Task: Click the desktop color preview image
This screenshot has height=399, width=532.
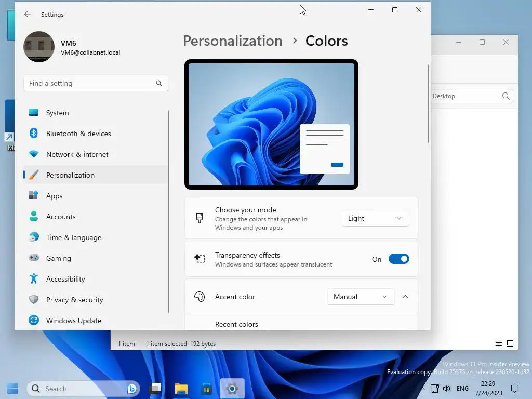Action: tap(271, 124)
